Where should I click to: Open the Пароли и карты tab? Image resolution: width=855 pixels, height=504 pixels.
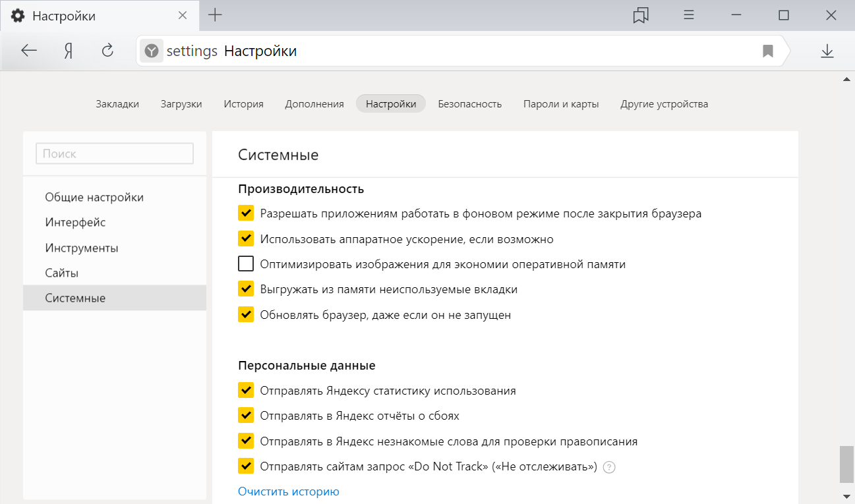click(x=561, y=104)
